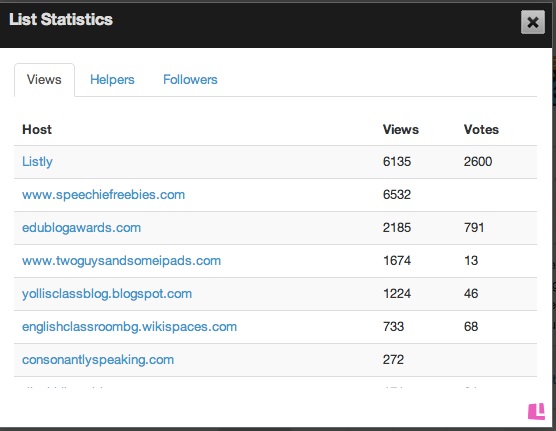Visit www.speechiefreebies.com link
Viewport: 556px width, 431px height.
click(103, 194)
